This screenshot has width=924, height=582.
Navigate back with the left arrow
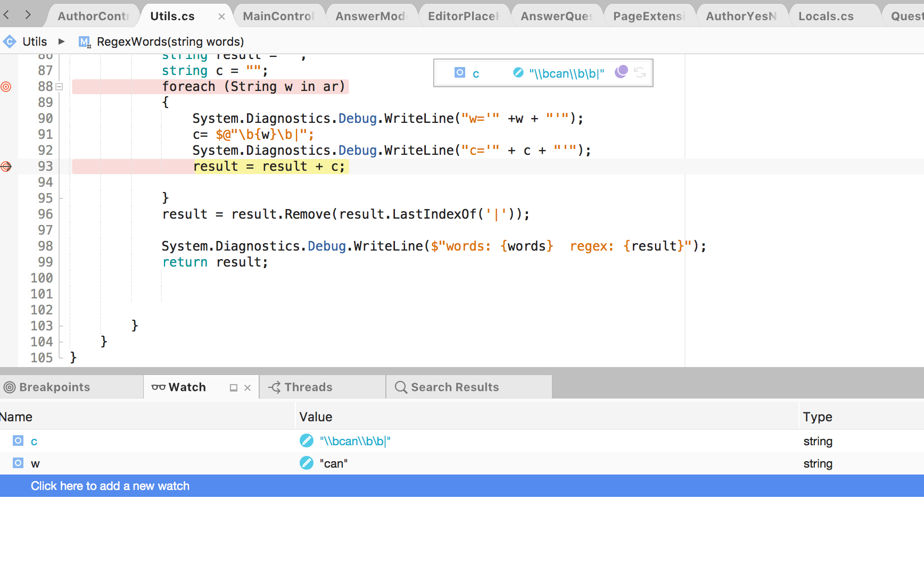(x=6, y=15)
